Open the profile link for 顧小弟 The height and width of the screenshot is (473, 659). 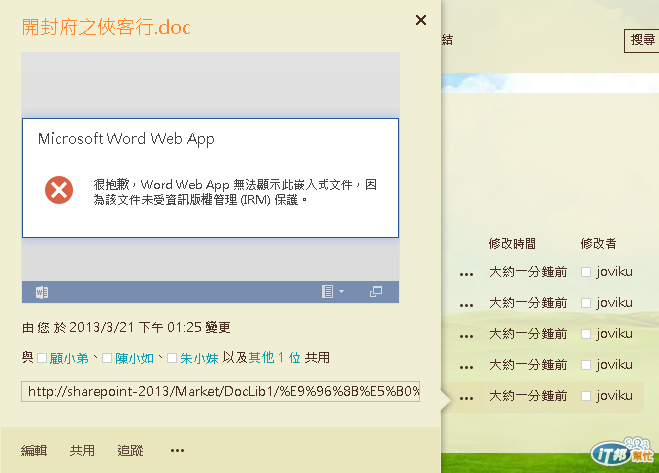click(x=69, y=358)
